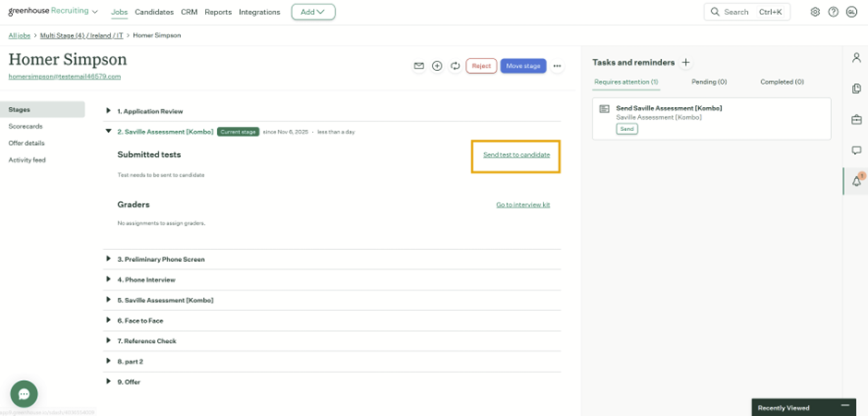Open the settings gear icon
Image resolution: width=868 pixels, height=416 pixels.
814,12
